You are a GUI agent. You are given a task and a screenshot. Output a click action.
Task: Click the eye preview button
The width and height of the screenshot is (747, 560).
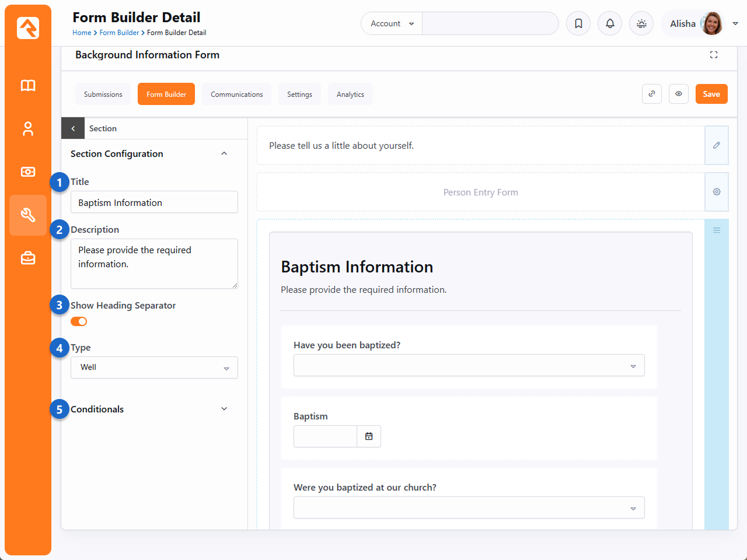tap(679, 94)
